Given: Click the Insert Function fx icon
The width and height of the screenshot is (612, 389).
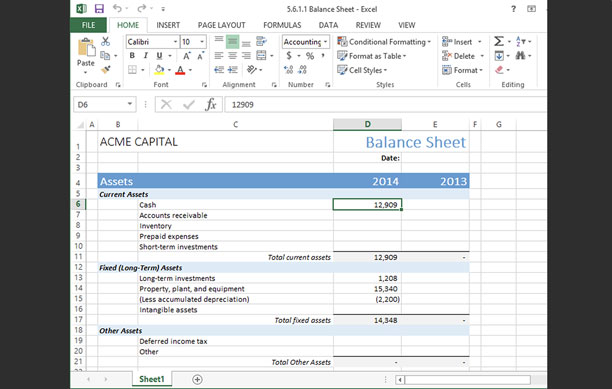Looking at the screenshot, I should [211, 105].
